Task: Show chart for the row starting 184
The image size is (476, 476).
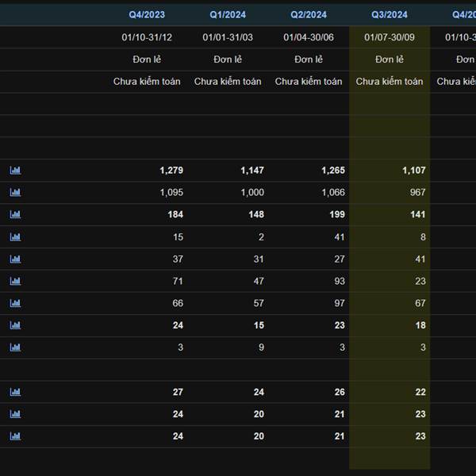Action: click(15, 214)
